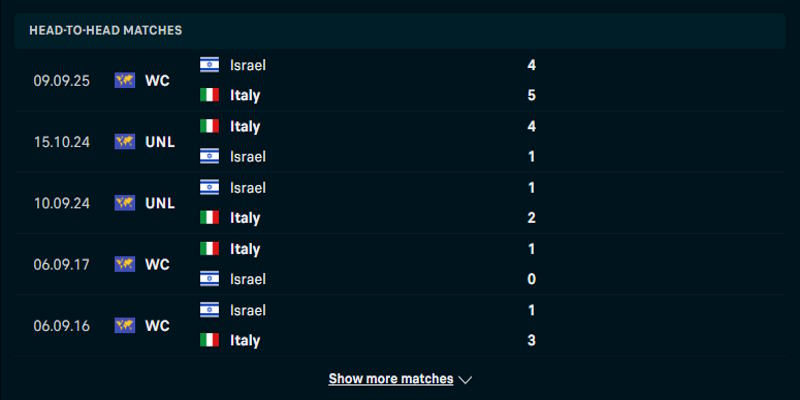The image size is (800, 400).
Task: Open Italy team in the 09.09.25 match
Action: [245, 95]
